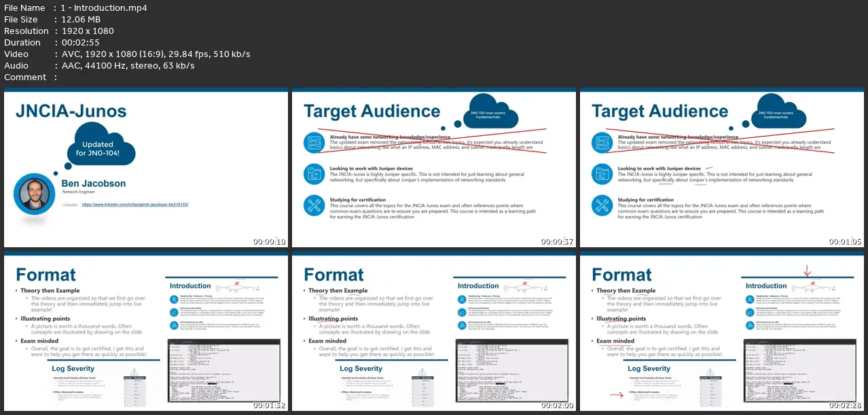This screenshot has height=415, width=868.
Task: Click the terminal screenshot in 00:01:32 thumbnail
Action: click(225, 370)
